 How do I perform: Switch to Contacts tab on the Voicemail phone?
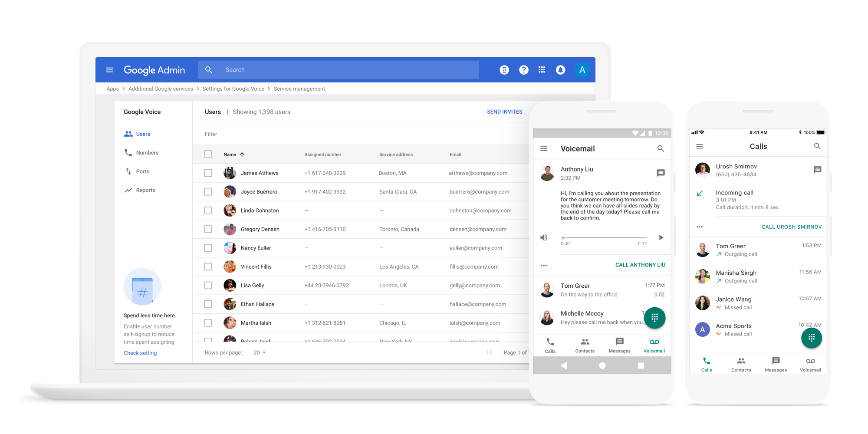(585, 346)
